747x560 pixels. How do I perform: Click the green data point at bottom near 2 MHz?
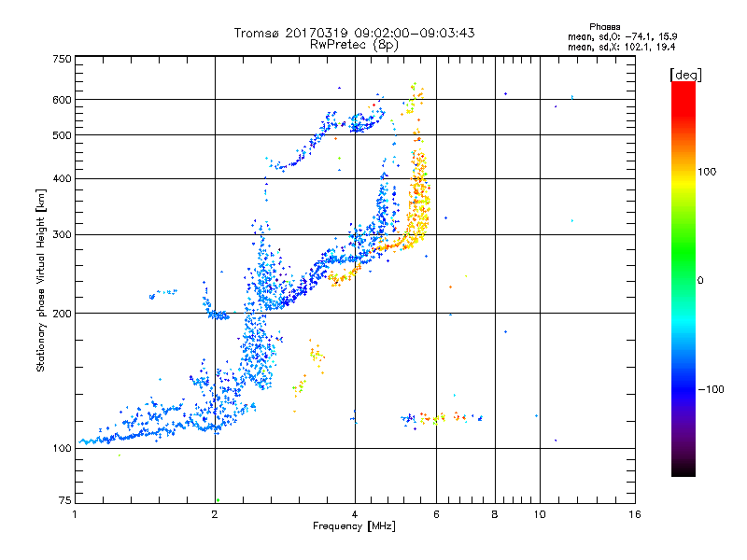(x=218, y=500)
